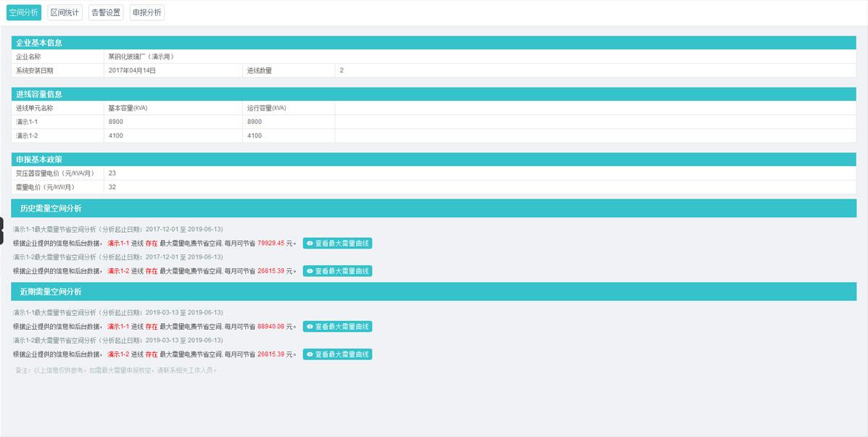Go to the 告警设置 tab
The width and height of the screenshot is (868, 437).
coord(106,12)
